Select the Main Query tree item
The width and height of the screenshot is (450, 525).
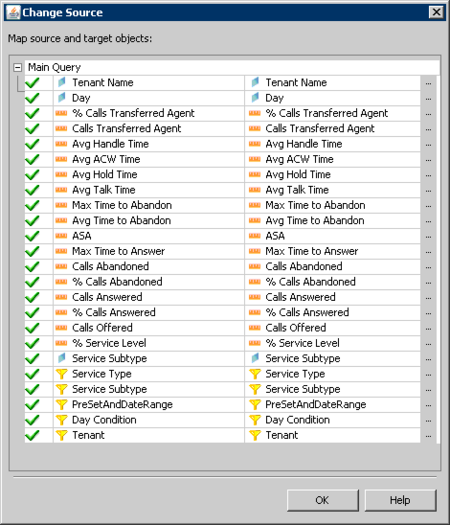tap(54, 67)
